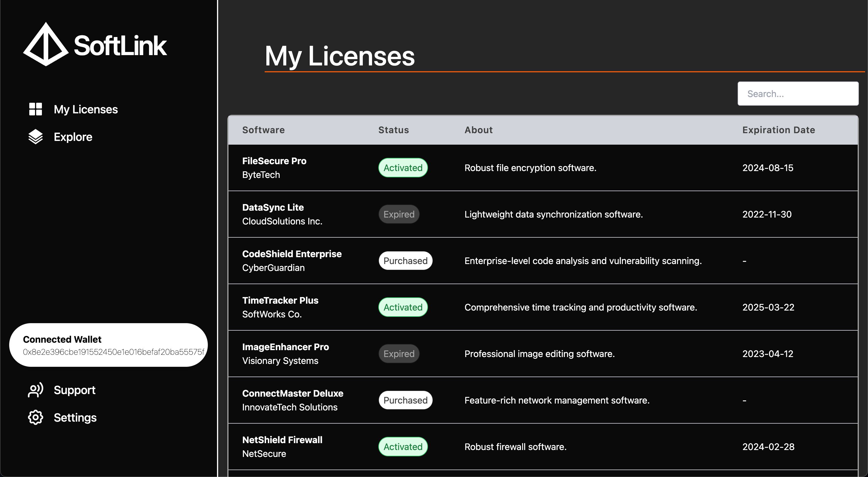This screenshot has width=868, height=477.
Task: Click DataSync Lite expiration 2022-11-30
Action: [x=767, y=214]
